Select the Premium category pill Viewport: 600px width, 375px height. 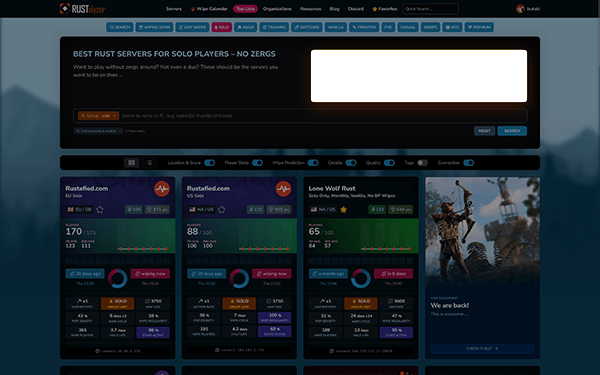coord(479,27)
